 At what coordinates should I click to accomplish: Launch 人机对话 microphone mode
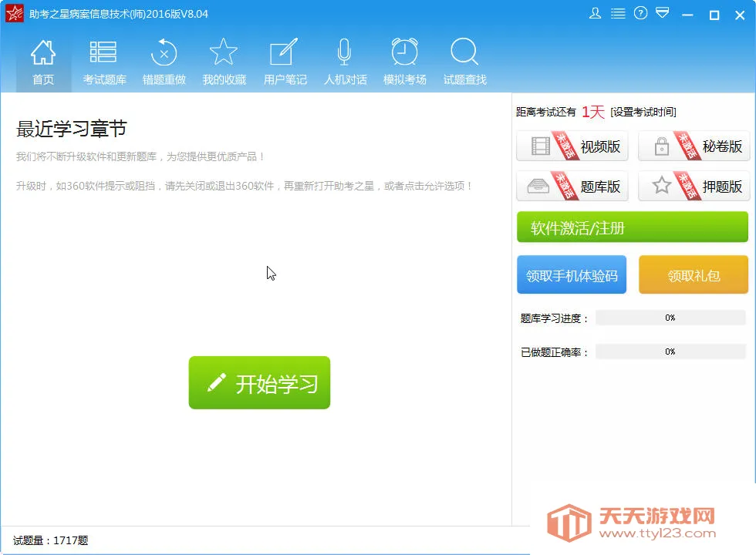click(345, 62)
